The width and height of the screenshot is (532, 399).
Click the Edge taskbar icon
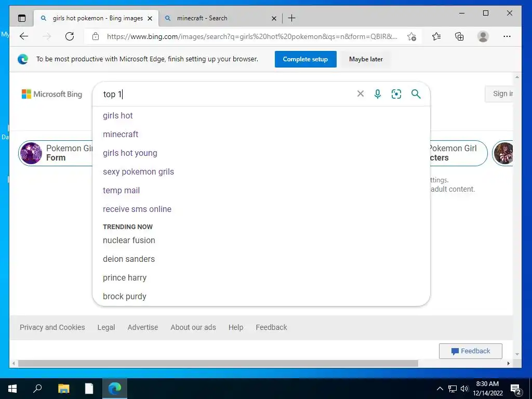coord(115,389)
